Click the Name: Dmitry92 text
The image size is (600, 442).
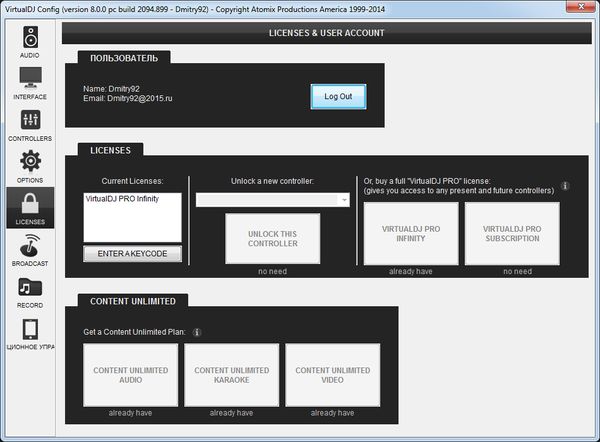pos(111,89)
